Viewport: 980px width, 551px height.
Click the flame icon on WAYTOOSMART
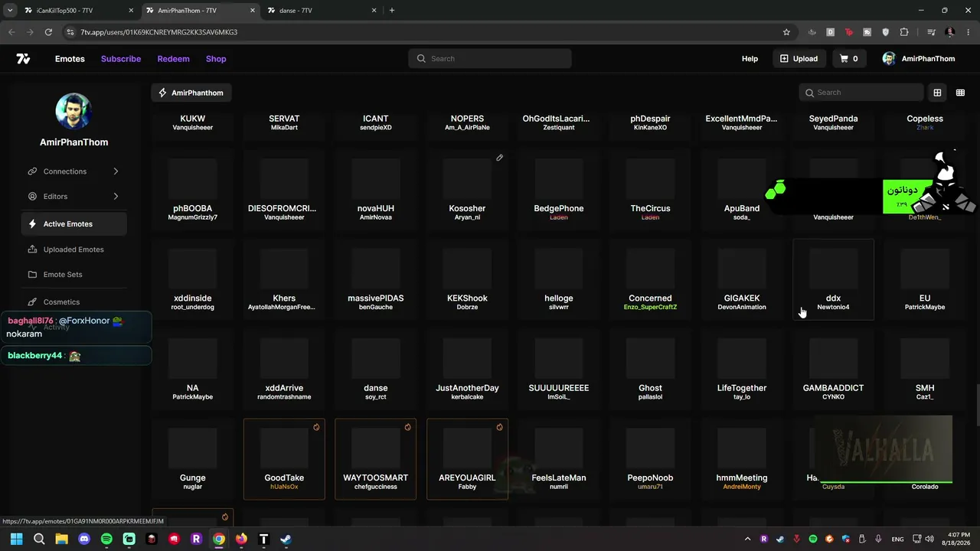407,427
